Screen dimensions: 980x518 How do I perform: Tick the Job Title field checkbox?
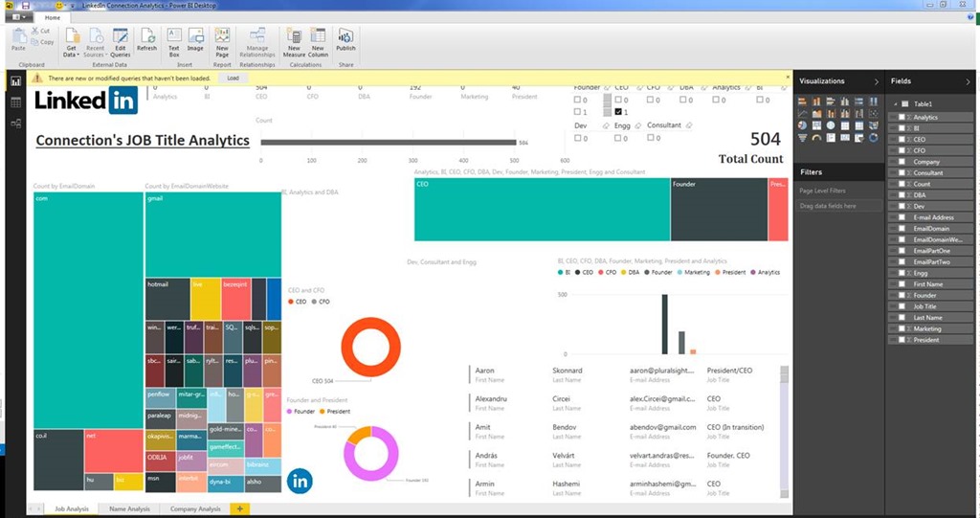[902, 306]
